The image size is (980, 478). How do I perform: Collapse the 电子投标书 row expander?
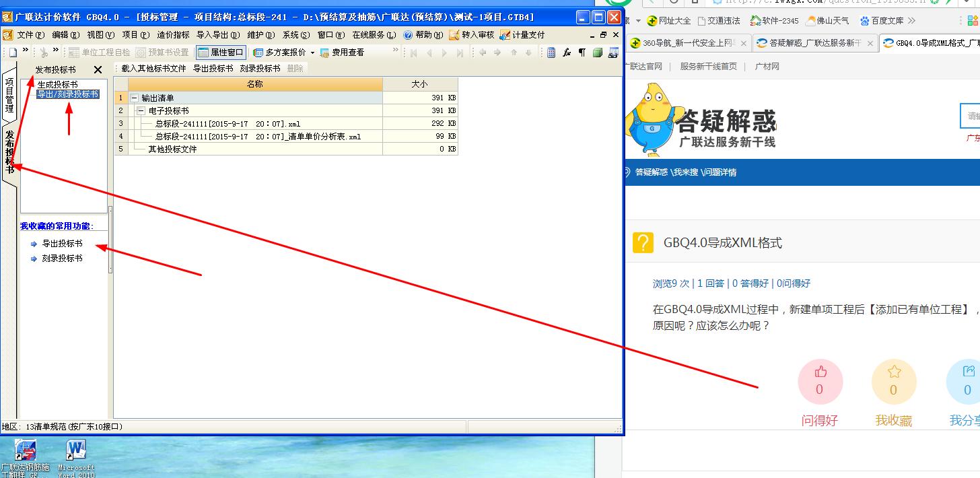pyautogui.click(x=141, y=110)
